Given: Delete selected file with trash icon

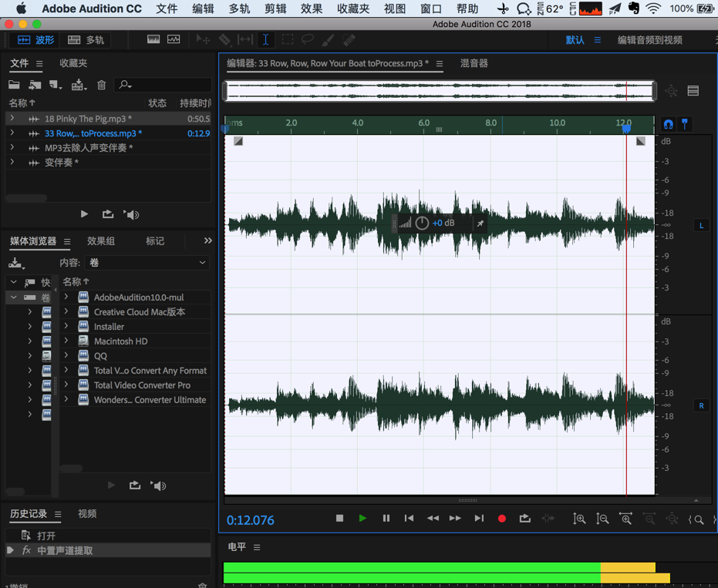Looking at the screenshot, I should 101,85.
